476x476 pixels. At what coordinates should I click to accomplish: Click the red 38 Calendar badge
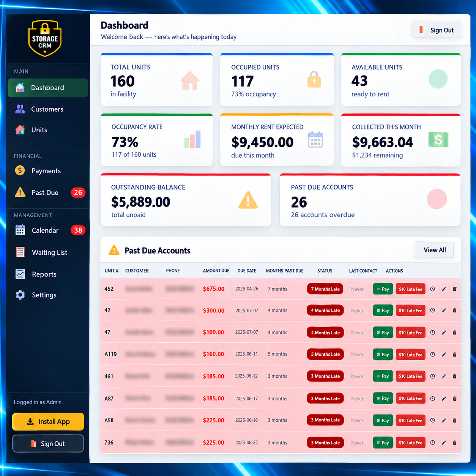click(x=78, y=230)
